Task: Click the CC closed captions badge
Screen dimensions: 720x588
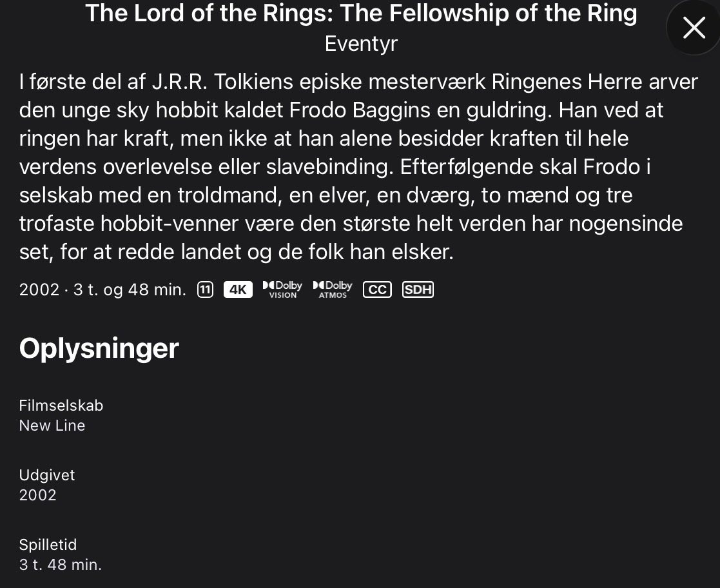Action: point(377,290)
